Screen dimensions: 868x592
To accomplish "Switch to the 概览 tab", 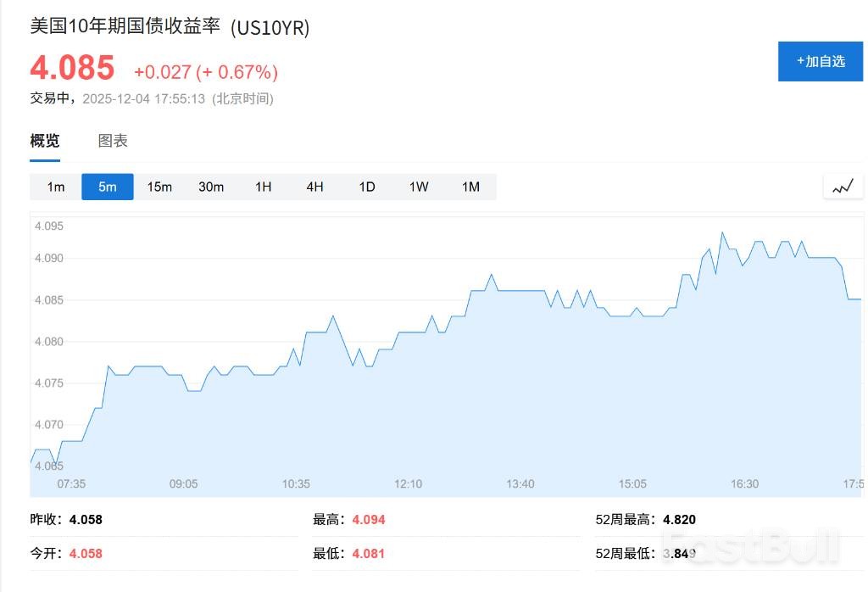I will click(45, 141).
